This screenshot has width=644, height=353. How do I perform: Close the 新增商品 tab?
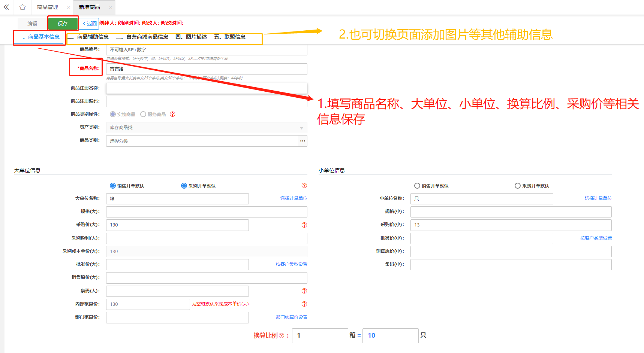click(x=110, y=7)
